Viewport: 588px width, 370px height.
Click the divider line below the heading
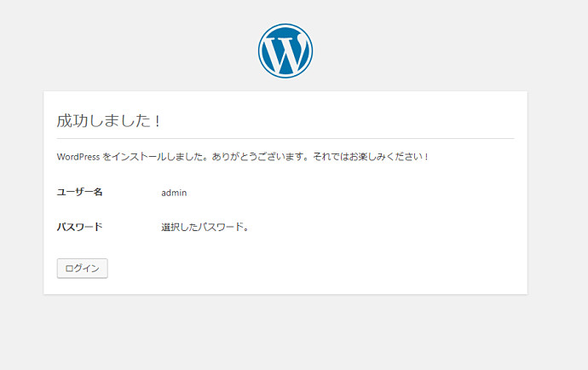coord(285,138)
